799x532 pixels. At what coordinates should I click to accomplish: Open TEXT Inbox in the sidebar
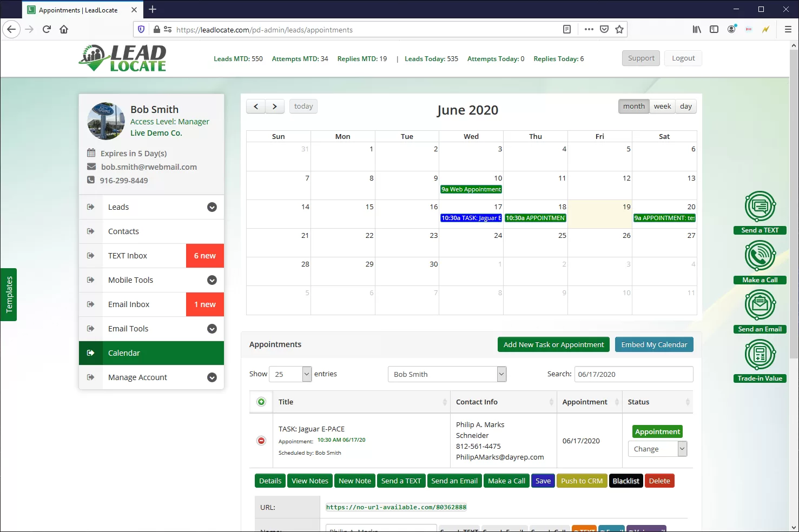coord(151,256)
